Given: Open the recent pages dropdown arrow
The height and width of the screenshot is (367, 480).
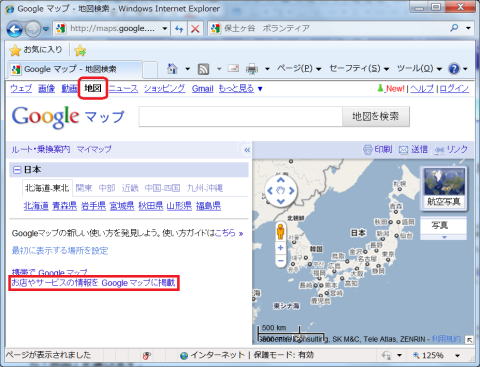Looking at the screenshot, I should (x=45, y=29).
